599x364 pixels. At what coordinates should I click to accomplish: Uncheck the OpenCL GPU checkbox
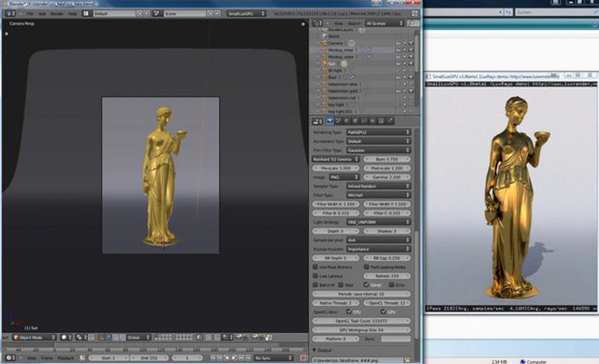click(384, 312)
